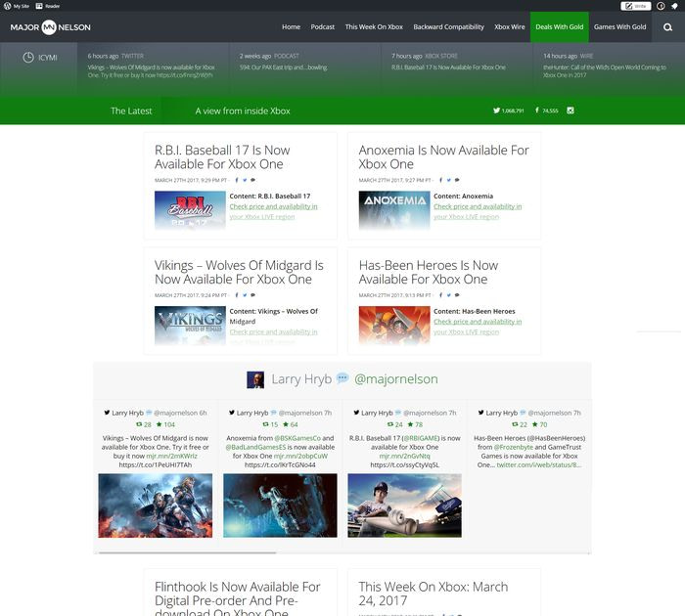This screenshot has width=685, height=616.
Task: Open comments on Has-Been Heroes post
Action: coord(457,295)
